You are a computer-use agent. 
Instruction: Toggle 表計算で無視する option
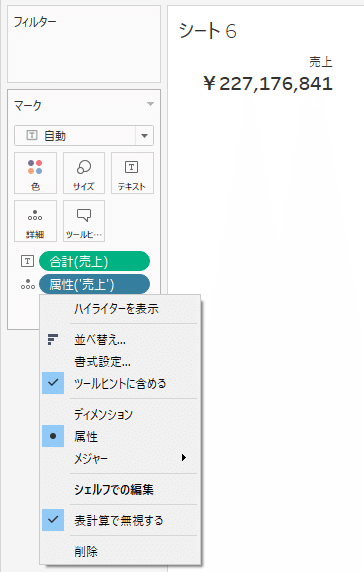[x=120, y=520]
